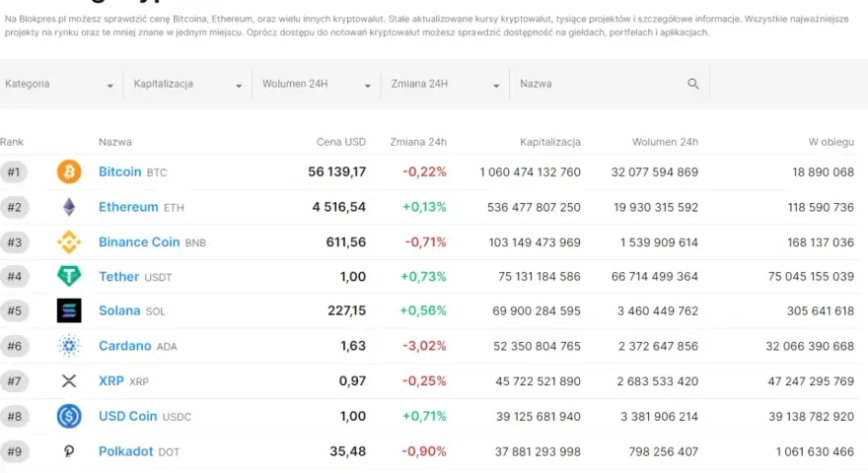Open the Cardano link
The image size is (868, 473).
point(125,346)
